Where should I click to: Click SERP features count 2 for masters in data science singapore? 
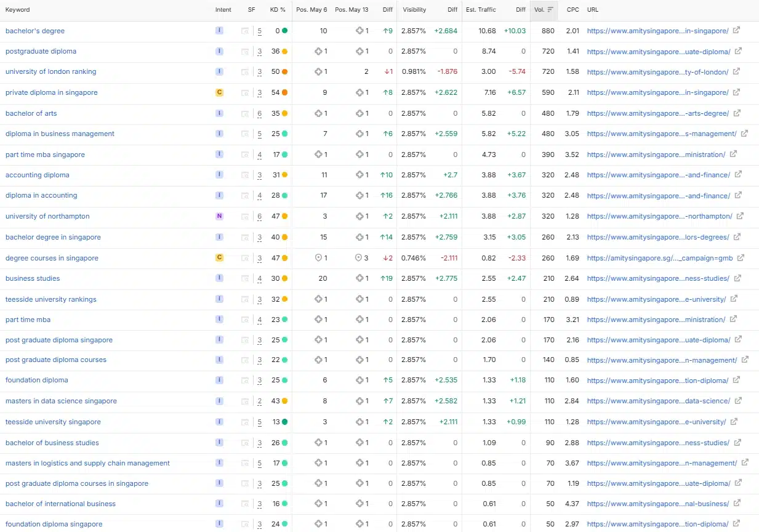pos(260,401)
